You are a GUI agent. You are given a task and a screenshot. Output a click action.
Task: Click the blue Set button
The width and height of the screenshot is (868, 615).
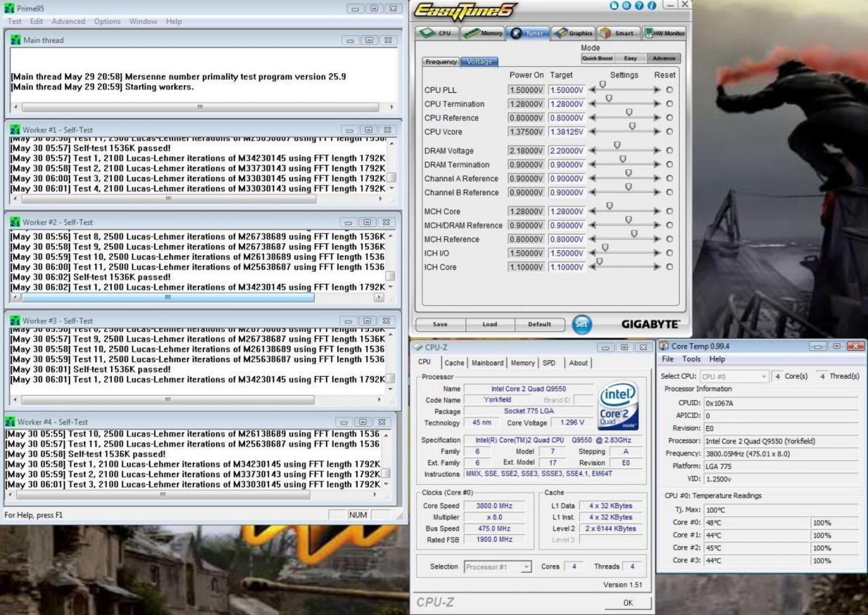pos(582,325)
